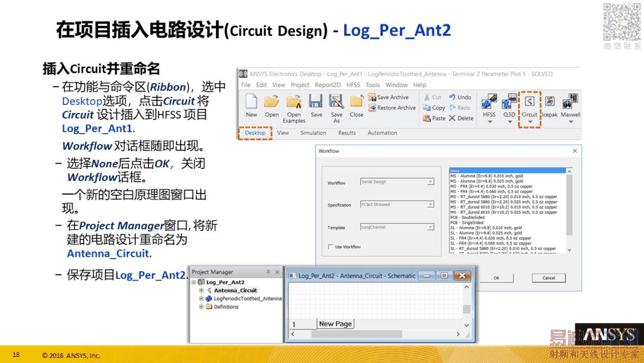
Task: Switch to the View ribbon tab
Action: coord(283,133)
